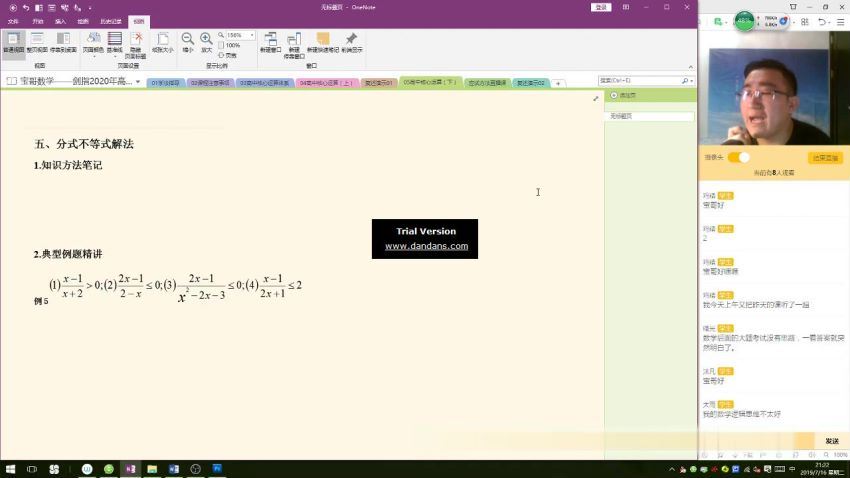The image size is (850, 478).
Task: Click the Zoom Out (缩小) magnifier
Action: pos(188,42)
